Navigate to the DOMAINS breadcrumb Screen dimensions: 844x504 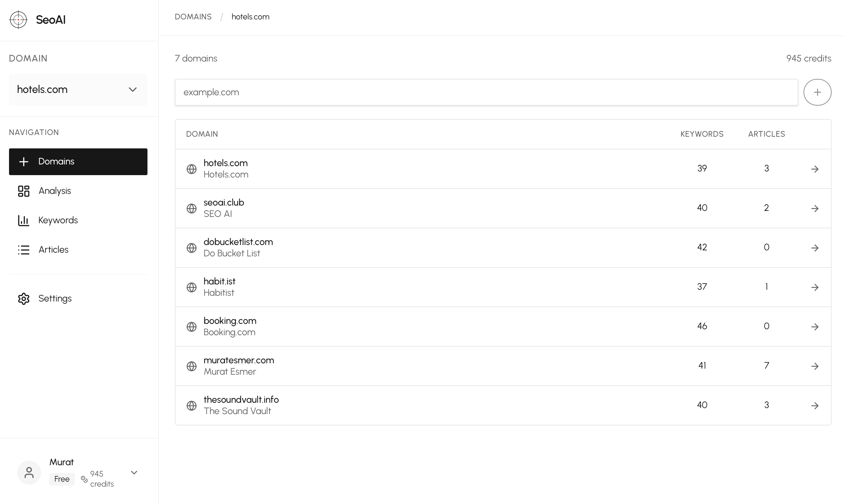click(193, 16)
